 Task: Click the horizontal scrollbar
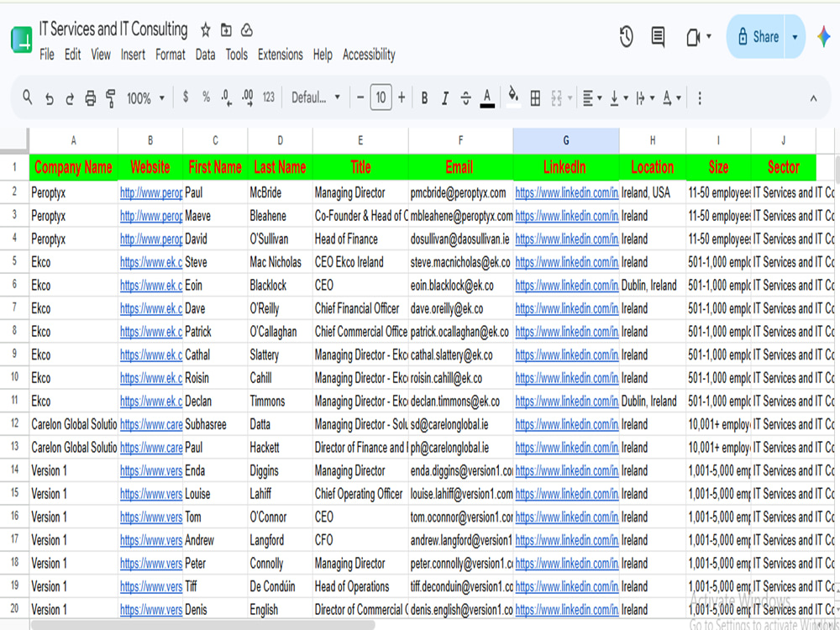click(x=202, y=625)
